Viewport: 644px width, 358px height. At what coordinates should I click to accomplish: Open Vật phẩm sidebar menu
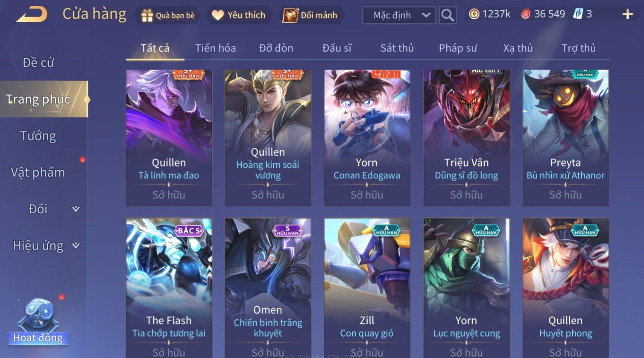tap(38, 172)
